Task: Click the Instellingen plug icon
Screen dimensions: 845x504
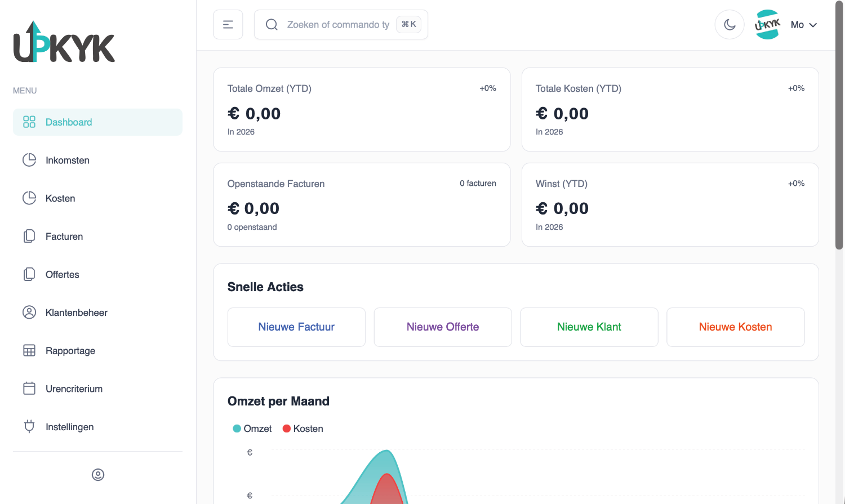Action: coord(29,427)
